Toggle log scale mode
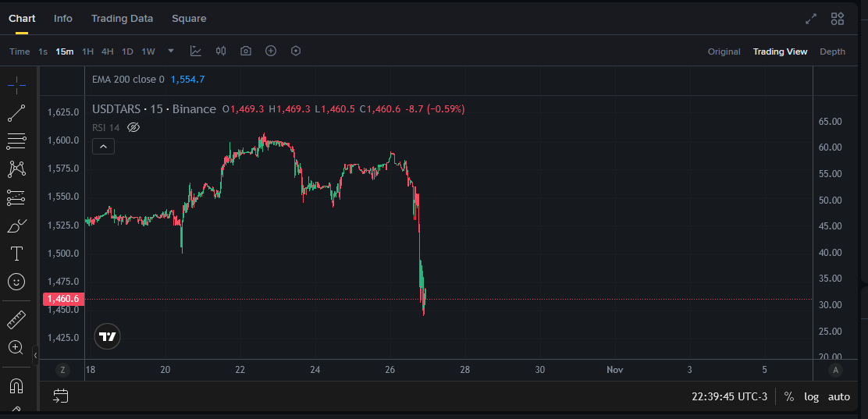868x419 pixels. pyautogui.click(x=811, y=396)
